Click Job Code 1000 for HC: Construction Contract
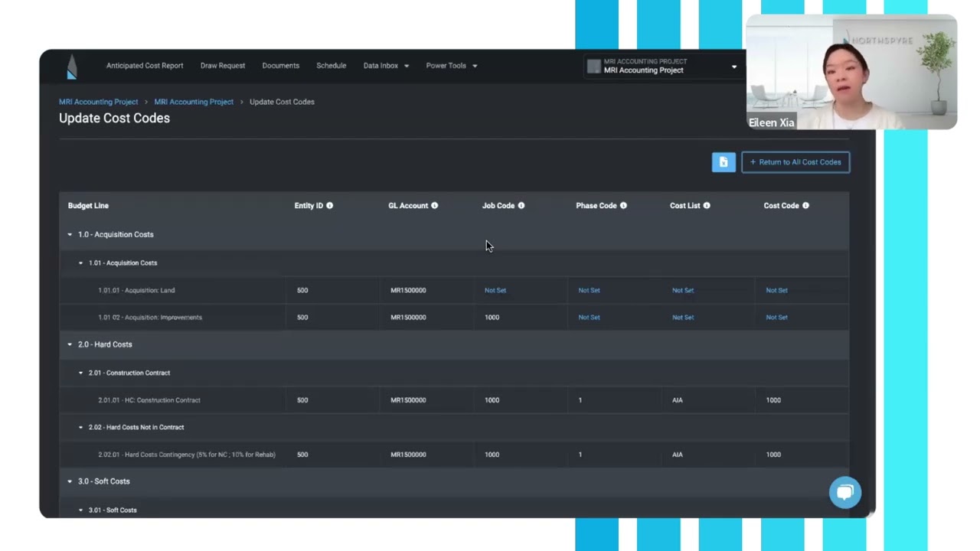Viewport: 980px width, 551px height. point(492,400)
